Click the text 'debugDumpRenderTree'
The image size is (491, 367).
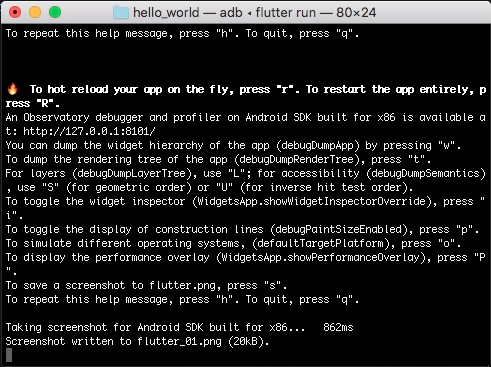coord(297,159)
